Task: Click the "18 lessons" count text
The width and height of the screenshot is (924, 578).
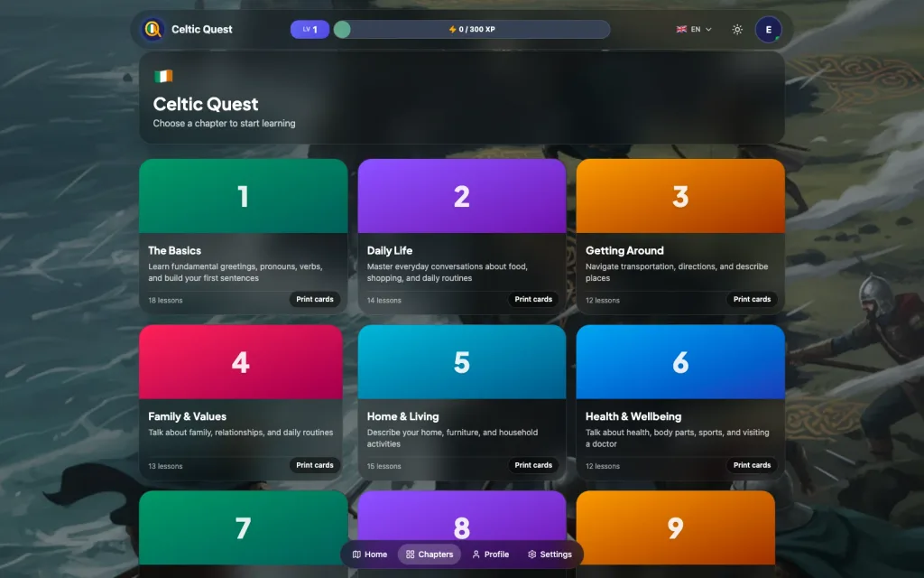Action: point(166,300)
